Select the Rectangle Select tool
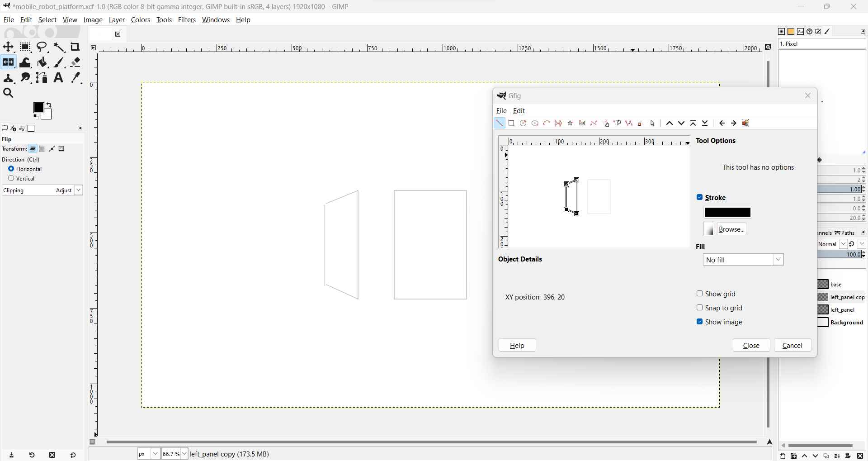 tap(25, 47)
